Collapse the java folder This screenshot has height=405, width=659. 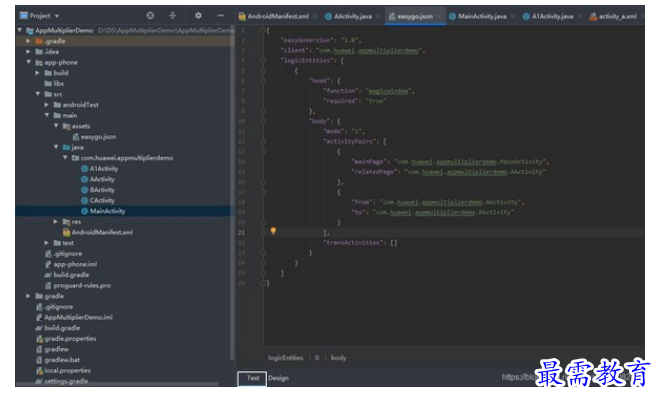pyautogui.click(x=56, y=147)
